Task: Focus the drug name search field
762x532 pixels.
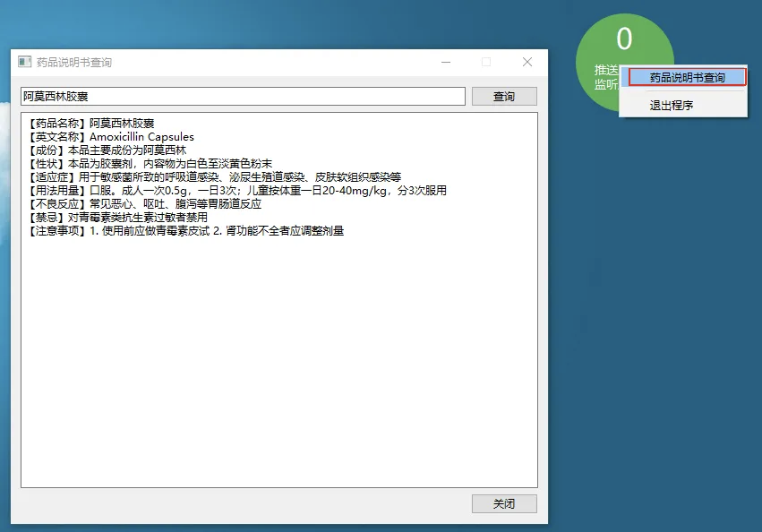Action: (x=242, y=96)
